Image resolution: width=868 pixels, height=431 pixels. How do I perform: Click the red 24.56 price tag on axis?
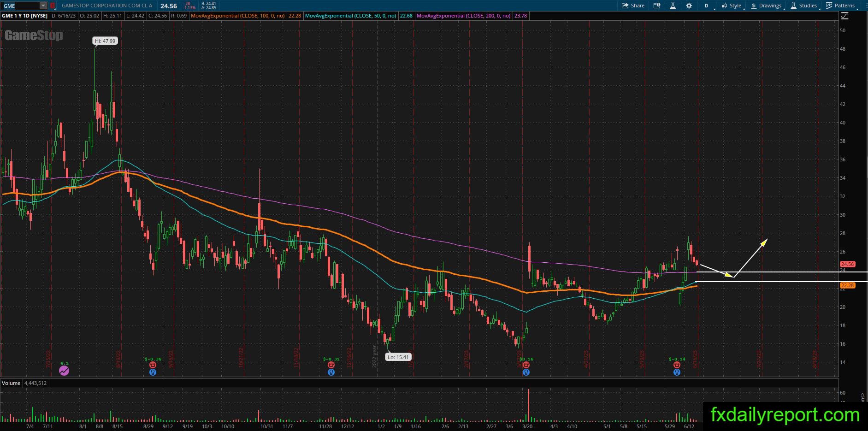point(848,265)
